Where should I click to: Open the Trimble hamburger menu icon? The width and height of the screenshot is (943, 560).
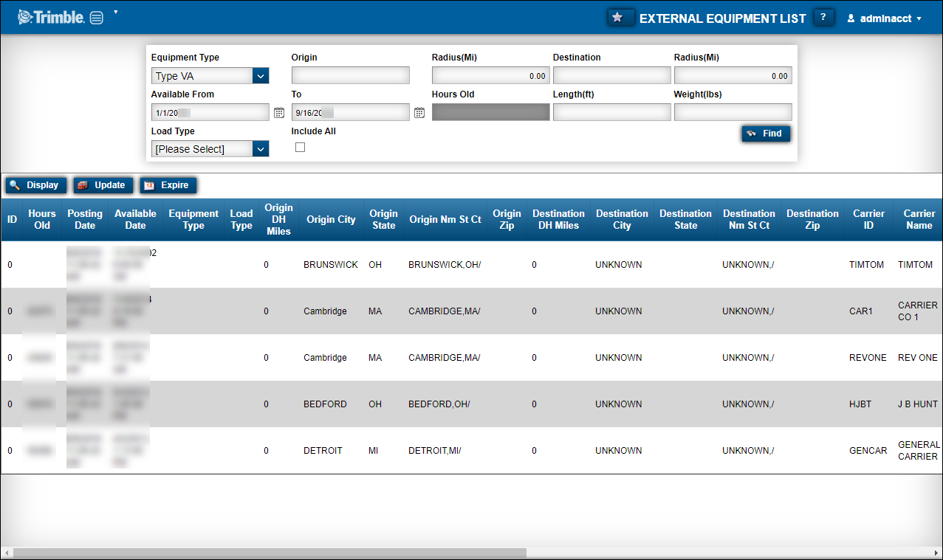point(97,18)
